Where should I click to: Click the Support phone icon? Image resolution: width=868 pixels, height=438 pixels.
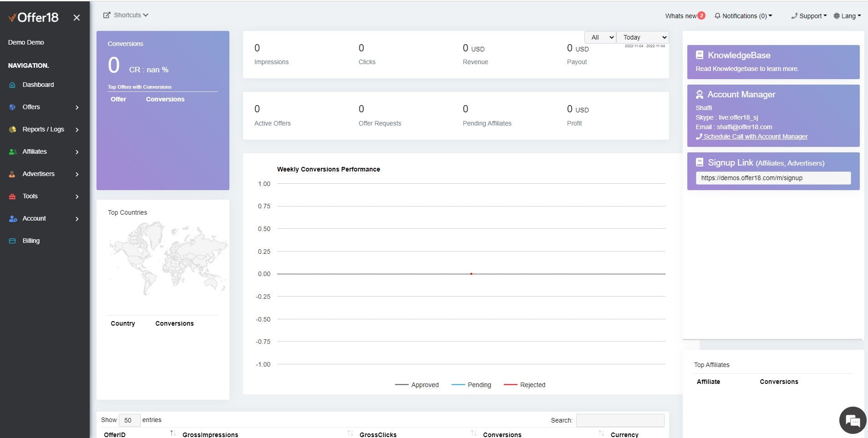[794, 16]
